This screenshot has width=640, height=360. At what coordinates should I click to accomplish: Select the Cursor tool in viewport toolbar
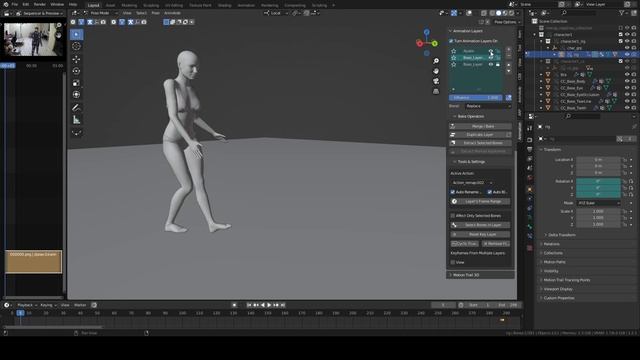[x=76, y=47]
